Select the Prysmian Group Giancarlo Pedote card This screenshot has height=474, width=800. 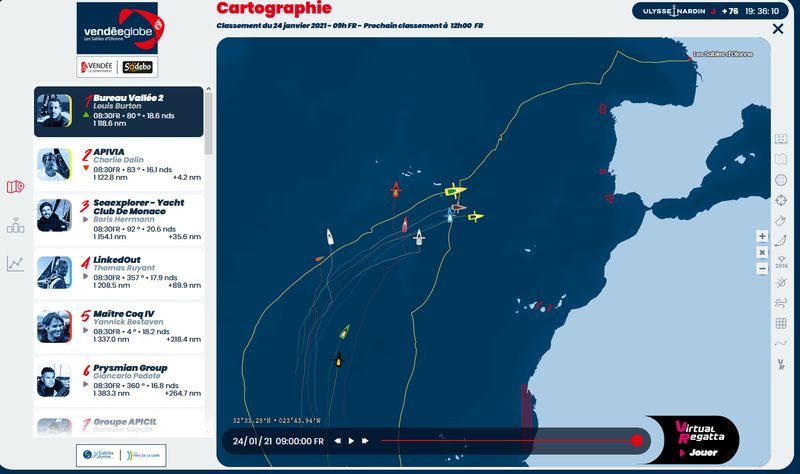pos(118,381)
